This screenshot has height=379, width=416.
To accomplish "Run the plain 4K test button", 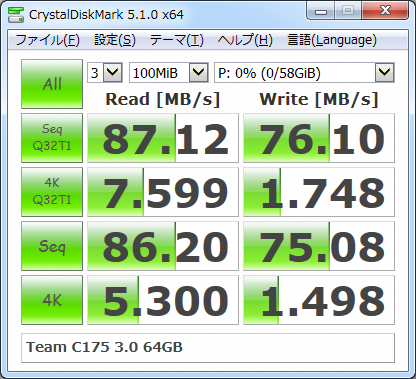I will [52, 300].
